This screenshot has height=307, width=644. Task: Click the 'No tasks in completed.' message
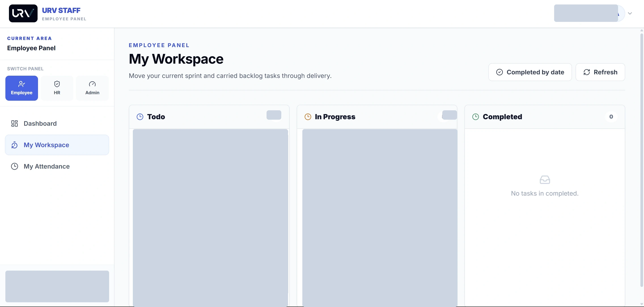tap(544, 193)
